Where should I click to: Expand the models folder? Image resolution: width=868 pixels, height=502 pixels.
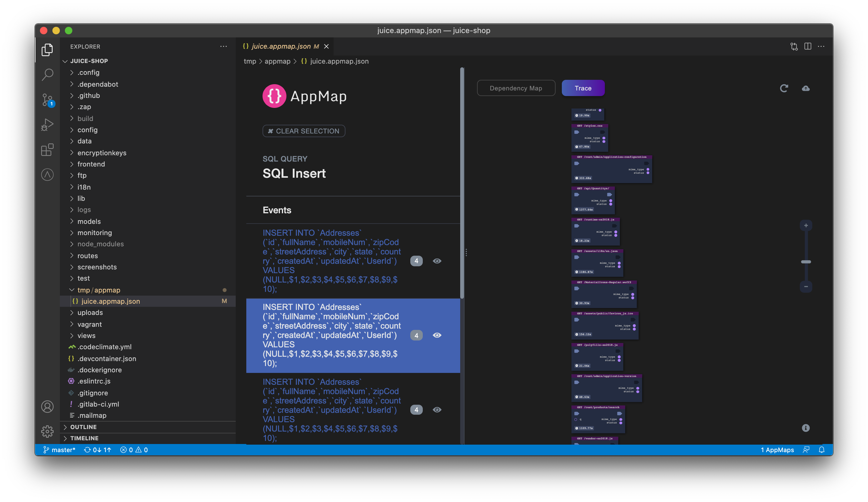(x=148, y=221)
